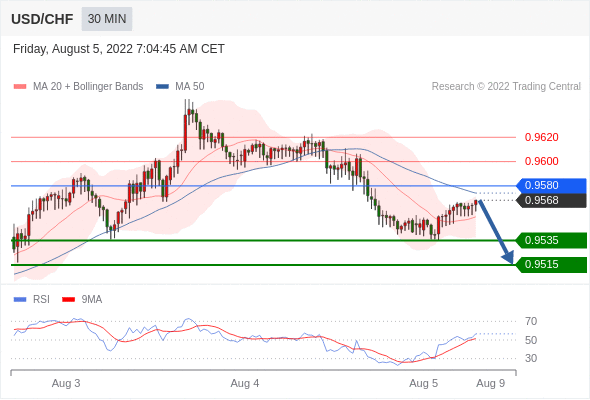The image size is (590, 400).
Task: Click the 0.9620 resistance level label
Action: click(x=541, y=137)
